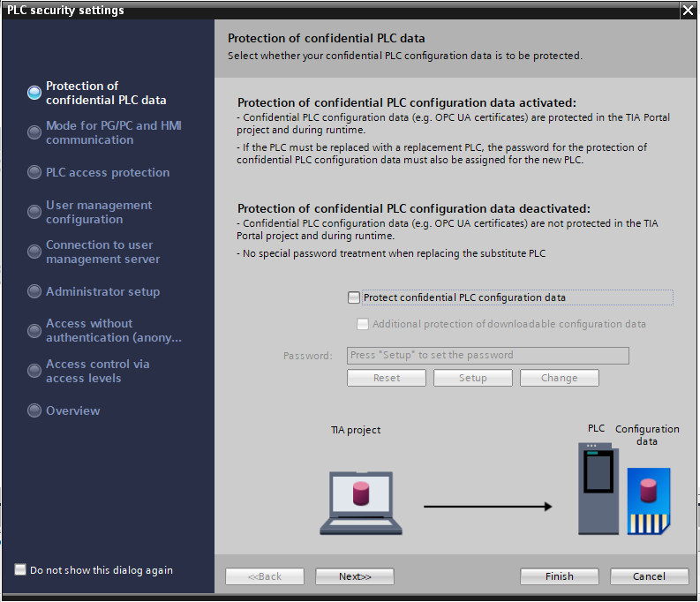Image resolution: width=700 pixels, height=602 pixels.
Task: Click the heading 'Protection of confidential PLC configuration data activated:'
Action: pyautogui.click(x=407, y=102)
